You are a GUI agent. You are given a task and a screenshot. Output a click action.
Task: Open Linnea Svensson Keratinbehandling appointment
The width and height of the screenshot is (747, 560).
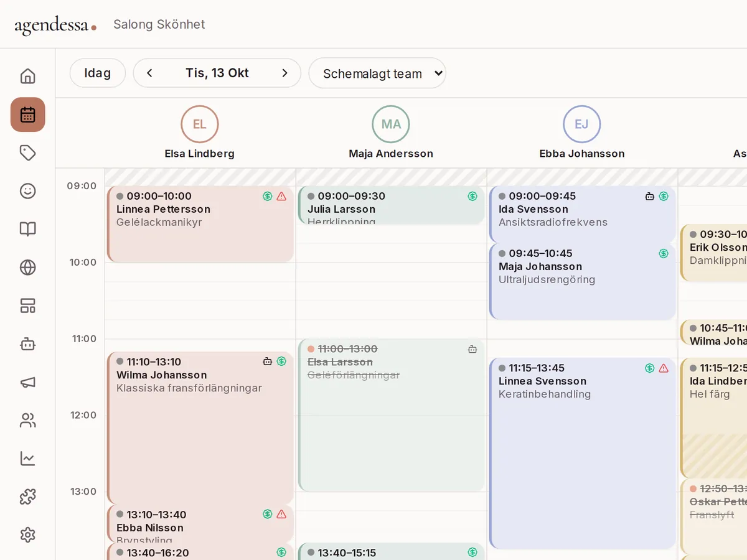click(583, 453)
